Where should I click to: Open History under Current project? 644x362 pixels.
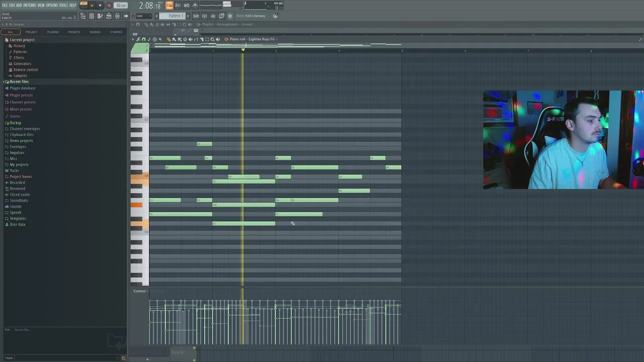19,46
